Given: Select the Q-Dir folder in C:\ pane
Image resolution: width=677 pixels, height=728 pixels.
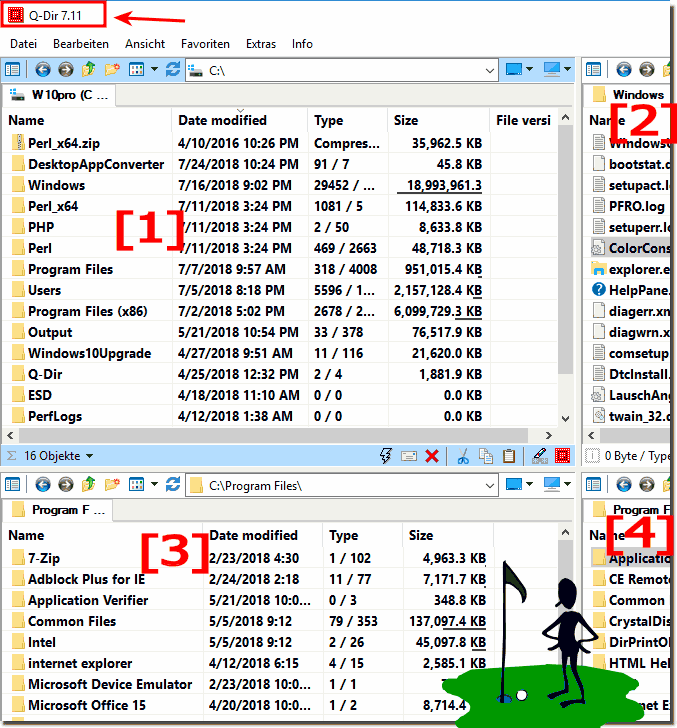Looking at the screenshot, I should point(45,374).
